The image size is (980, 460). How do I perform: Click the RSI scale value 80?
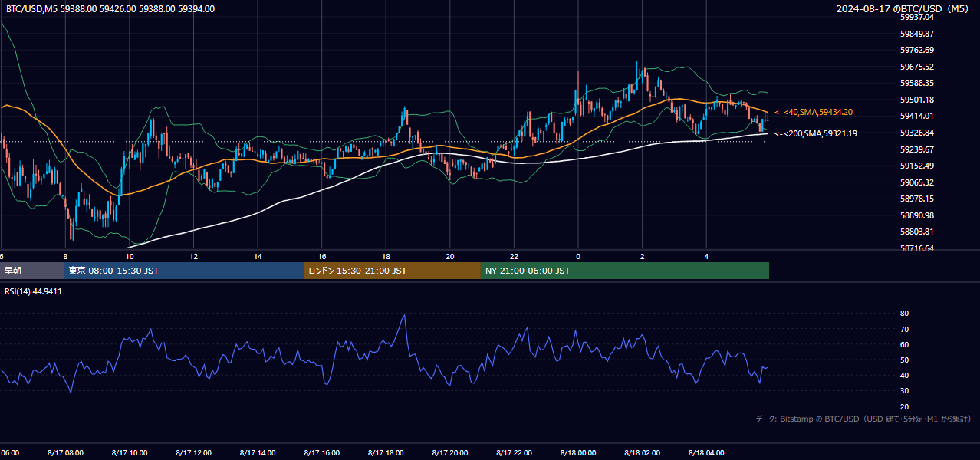point(904,314)
